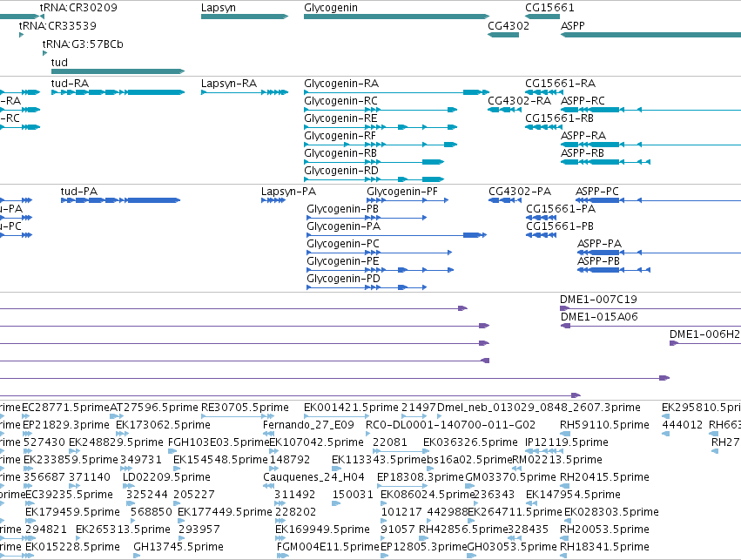Click Glycogenin-RB transcript label
Image resolution: width=741 pixels, height=560 pixels.
[340, 153]
